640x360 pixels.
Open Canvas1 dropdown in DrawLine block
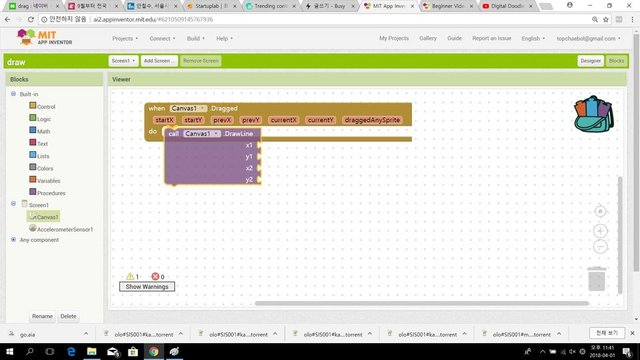click(202, 133)
